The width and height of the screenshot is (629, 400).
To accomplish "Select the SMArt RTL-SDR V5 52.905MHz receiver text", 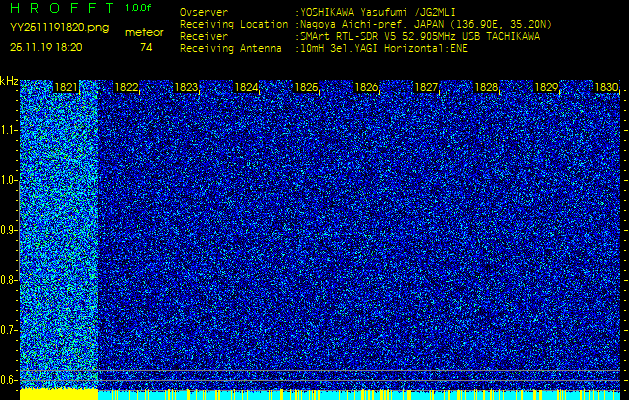I will pos(420,37).
